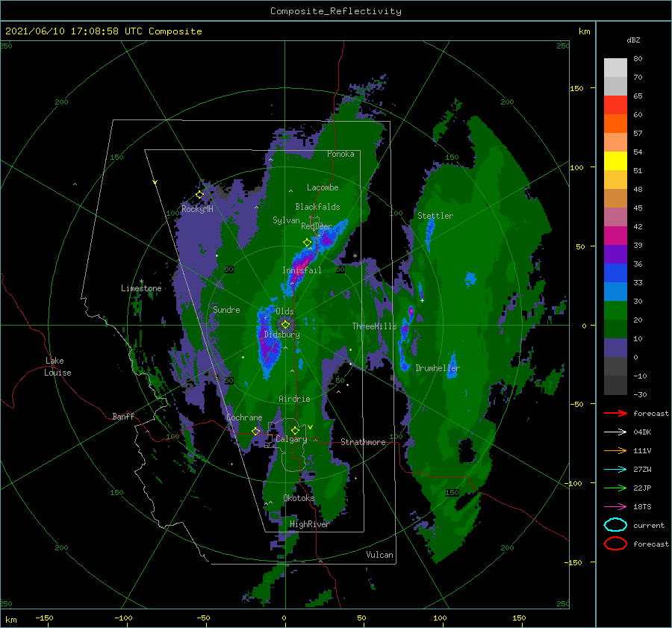The height and width of the screenshot is (628, 672).
Task: Select the Strathmore label
Action: [363, 442]
